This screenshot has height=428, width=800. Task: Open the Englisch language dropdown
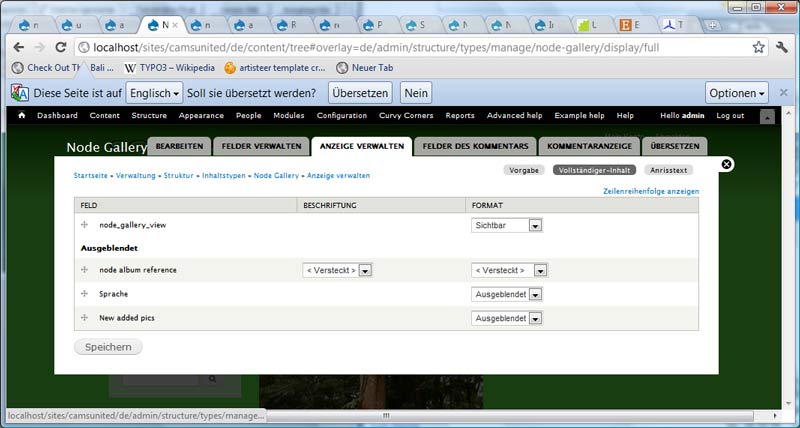pyautogui.click(x=155, y=93)
